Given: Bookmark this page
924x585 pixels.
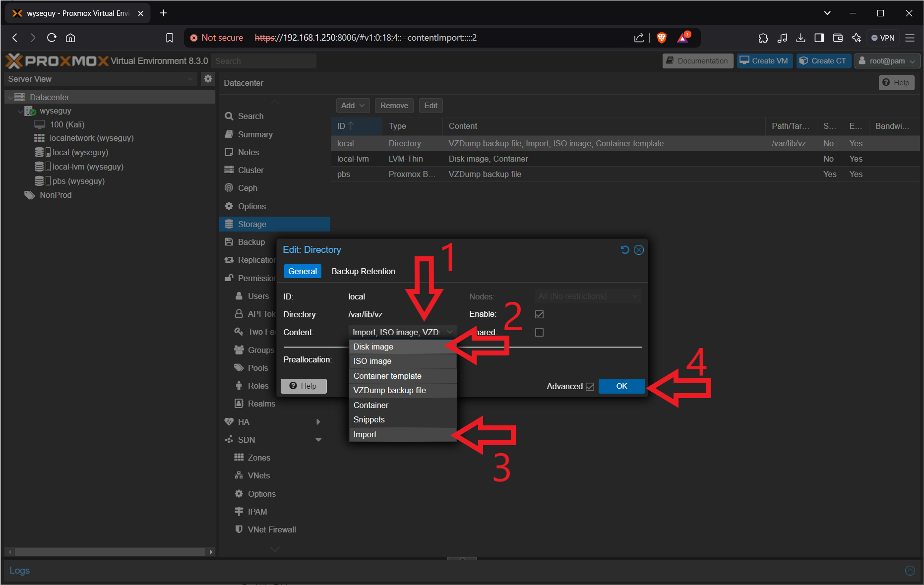Looking at the screenshot, I should [x=170, y=38].
